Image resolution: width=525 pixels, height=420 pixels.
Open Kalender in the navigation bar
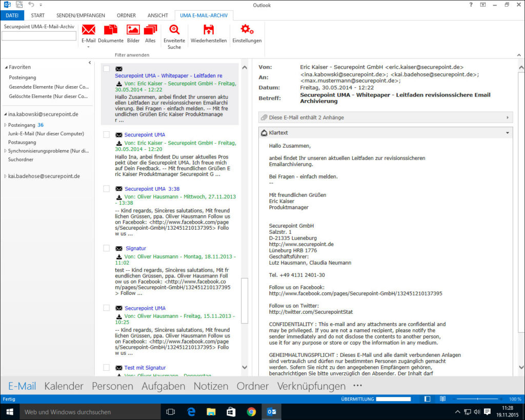[x=64, y=386]
